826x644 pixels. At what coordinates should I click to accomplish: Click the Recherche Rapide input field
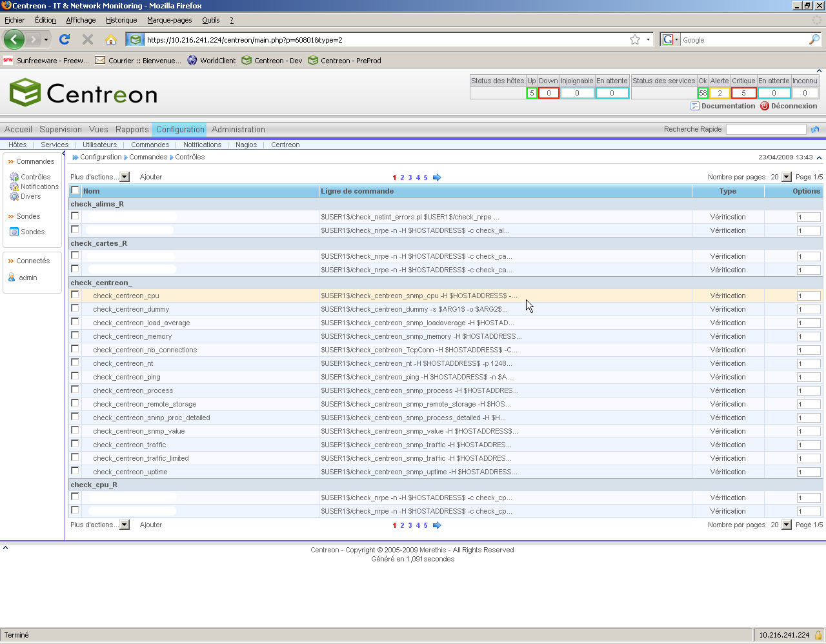pos(765,129)
